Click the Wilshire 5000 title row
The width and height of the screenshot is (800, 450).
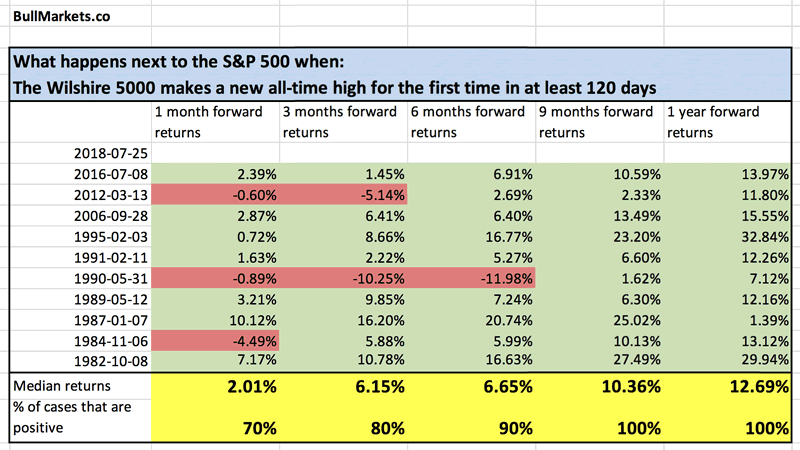(334, 88)
